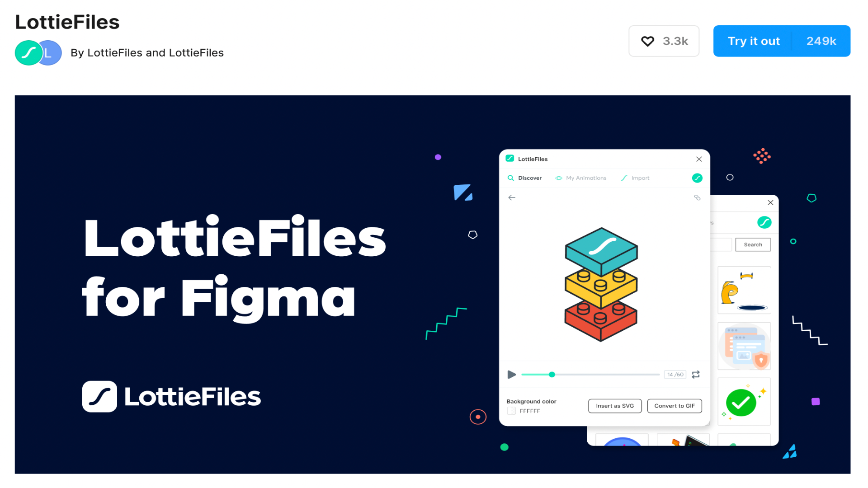Click the Import tab in plugin
This screenshot has height=488, width=868.
(x=636, y=178)
